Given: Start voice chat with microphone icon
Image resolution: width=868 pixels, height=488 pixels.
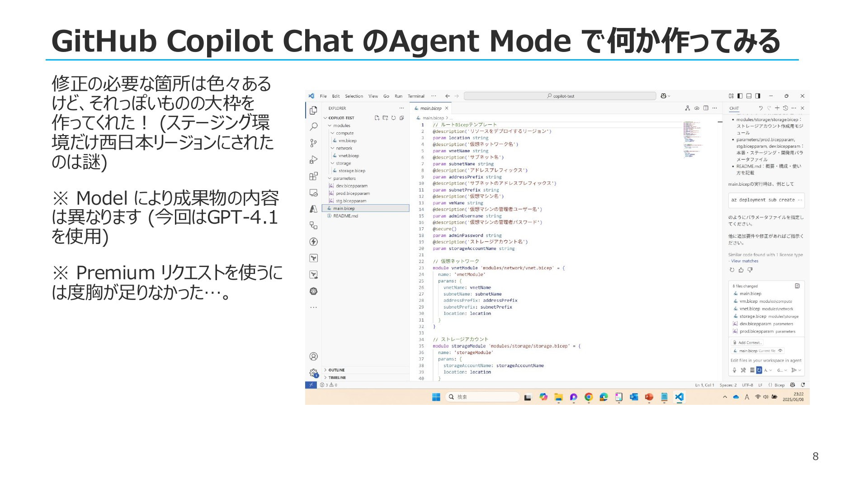Looking at the screenshot, I should [734, 370].
